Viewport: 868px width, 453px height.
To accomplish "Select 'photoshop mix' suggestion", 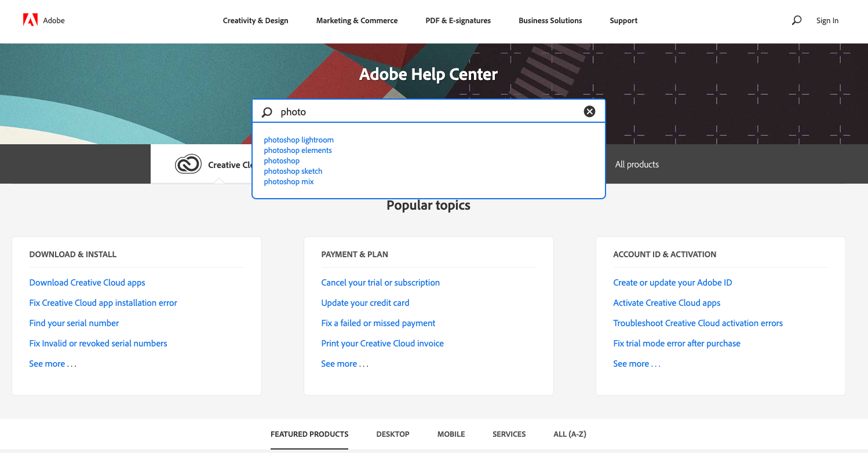I will click(289, 181).
